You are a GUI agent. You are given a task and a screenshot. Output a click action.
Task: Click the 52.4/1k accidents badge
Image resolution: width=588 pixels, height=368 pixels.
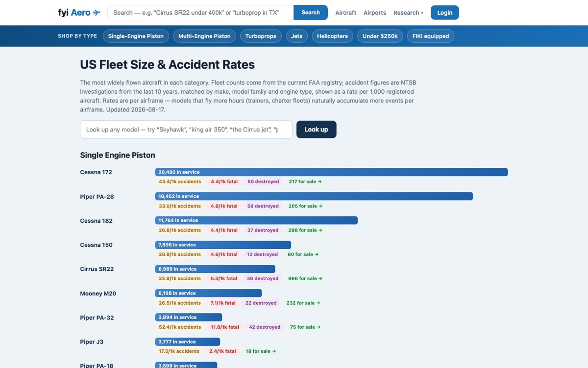[x=180, y=327]
